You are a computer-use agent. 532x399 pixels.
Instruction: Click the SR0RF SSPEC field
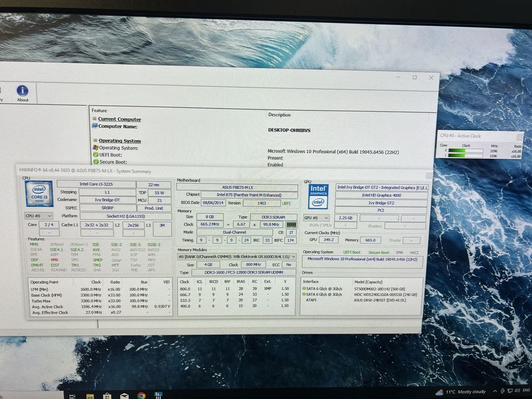tap(107, 208)
